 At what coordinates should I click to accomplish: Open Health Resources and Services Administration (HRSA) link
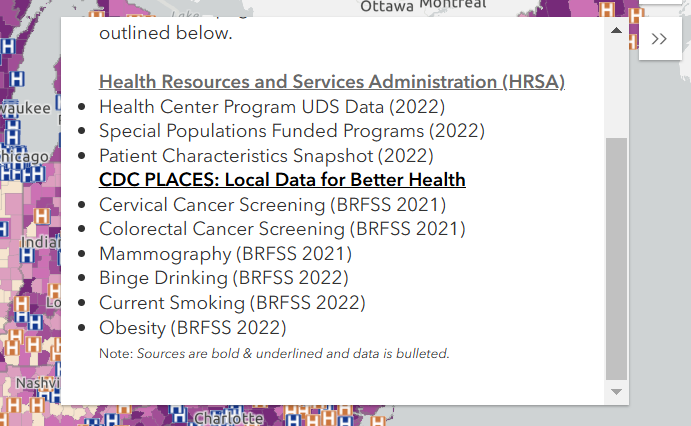click(x=332, y=82)
